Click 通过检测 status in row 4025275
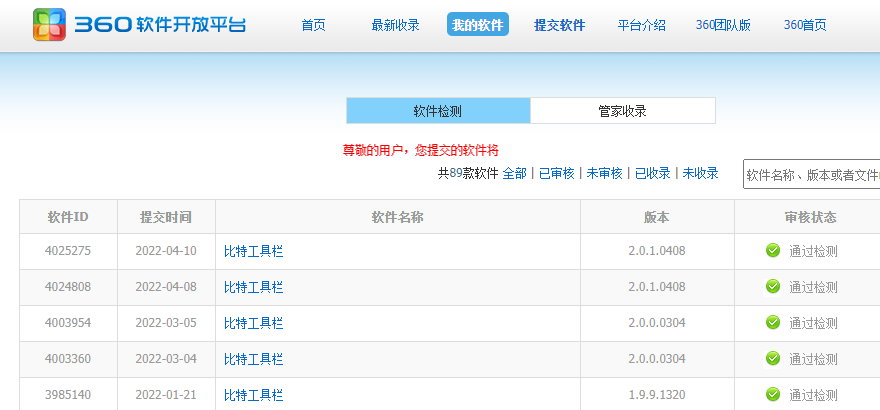This screenshot has width=880, height=410. 813,251
